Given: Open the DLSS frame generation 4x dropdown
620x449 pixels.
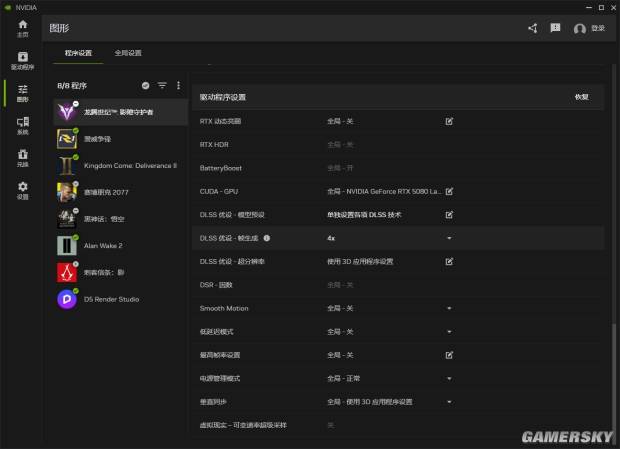Looking at the screenshot, I should [449, 238].
